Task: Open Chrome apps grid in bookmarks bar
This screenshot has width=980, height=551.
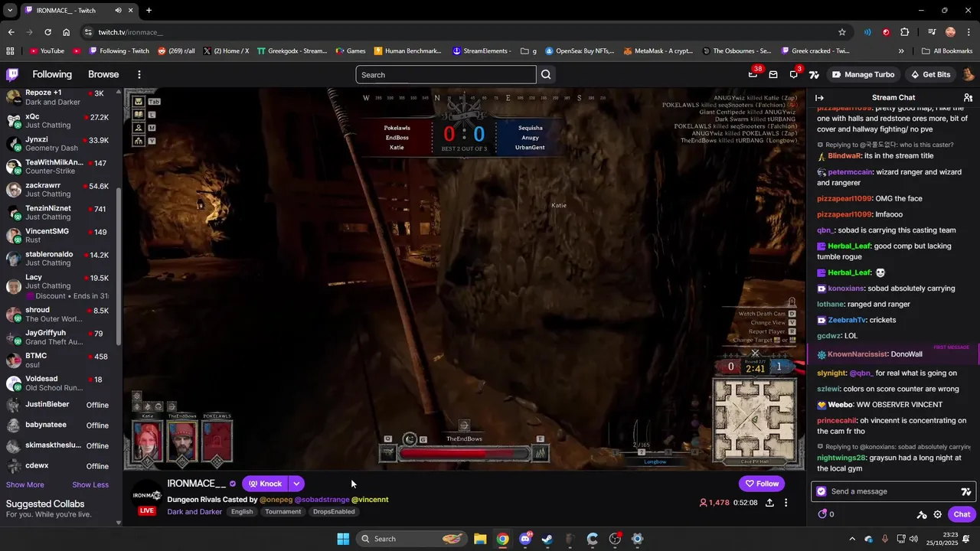Action: (10, 51)
